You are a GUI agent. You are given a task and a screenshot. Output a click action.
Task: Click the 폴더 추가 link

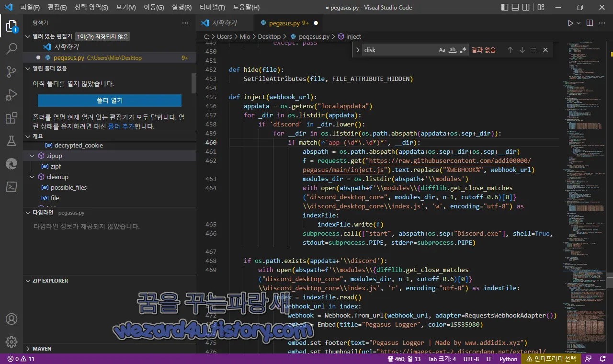[x=121, y=126]
